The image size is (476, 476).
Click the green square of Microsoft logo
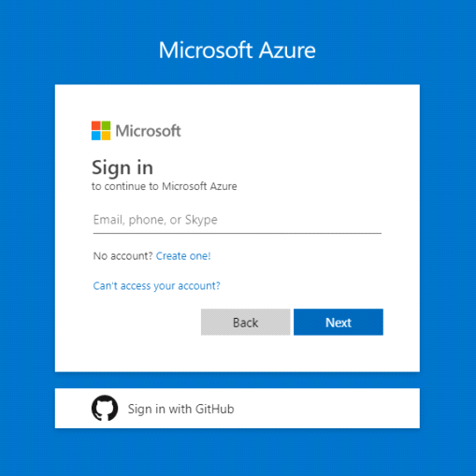coord(106,125)
